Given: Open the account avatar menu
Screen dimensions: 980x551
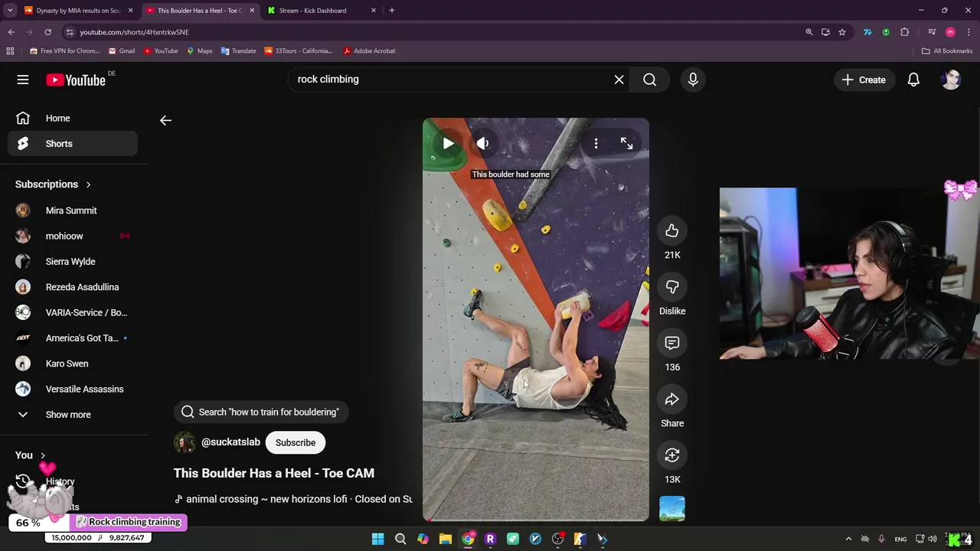Looking at the screenshot, I should tap(951, 80).
